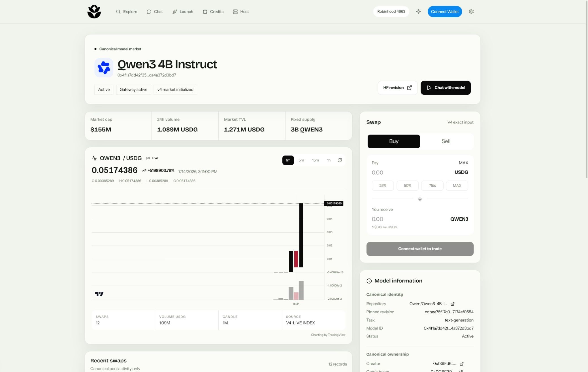Screen dimensions: 588x372
Task: Click the Fixed supply 3B QWEN3 value
Action: 307,130
